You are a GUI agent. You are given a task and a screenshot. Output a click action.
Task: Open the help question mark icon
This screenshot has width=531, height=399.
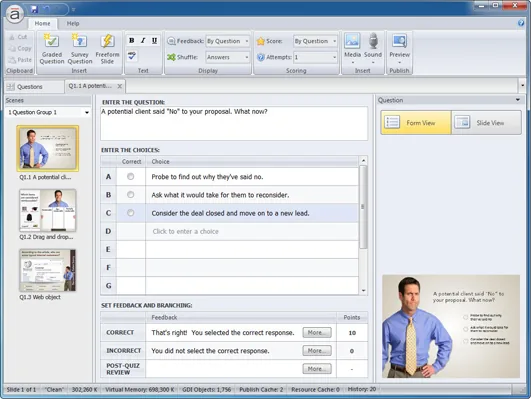click(x=521, y=23)
